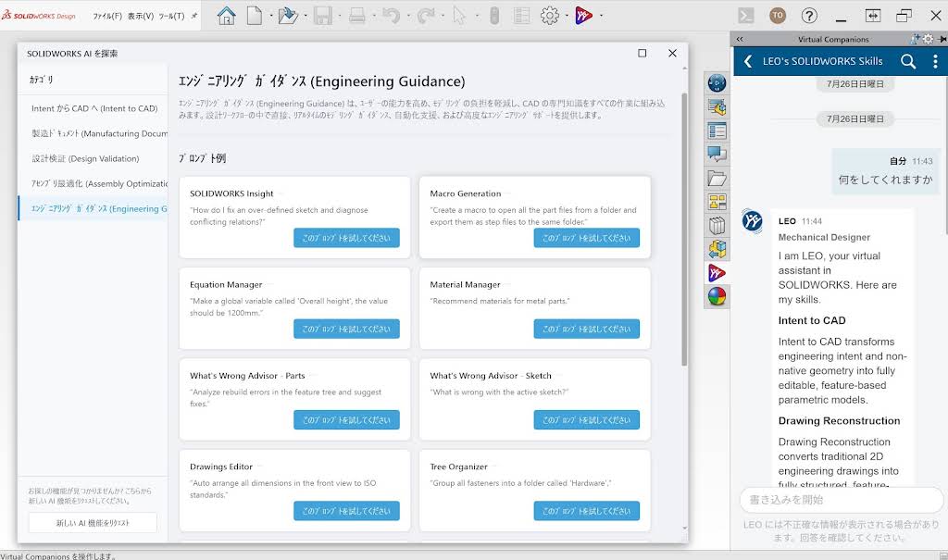Click the Select cursor toolbar icon

pyautogui.click(x=459, y=16)
